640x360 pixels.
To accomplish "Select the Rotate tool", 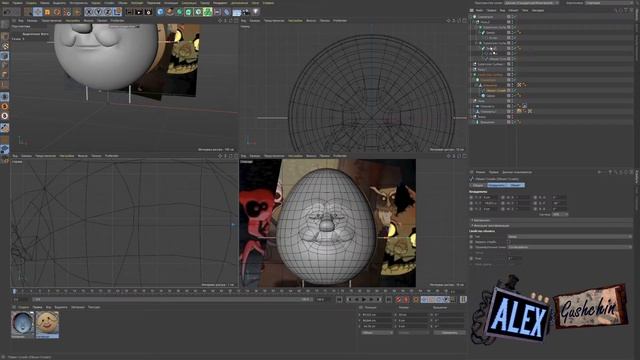I will (x=58, y=12).
